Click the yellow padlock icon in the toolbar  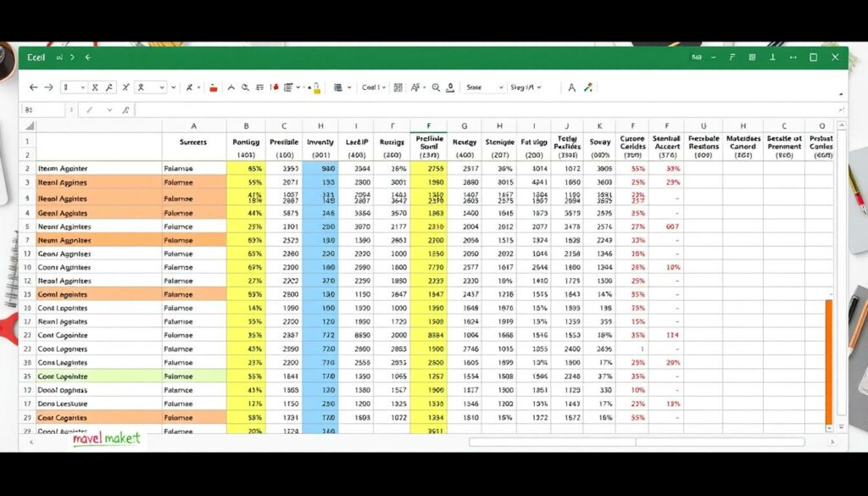point(317,87)
